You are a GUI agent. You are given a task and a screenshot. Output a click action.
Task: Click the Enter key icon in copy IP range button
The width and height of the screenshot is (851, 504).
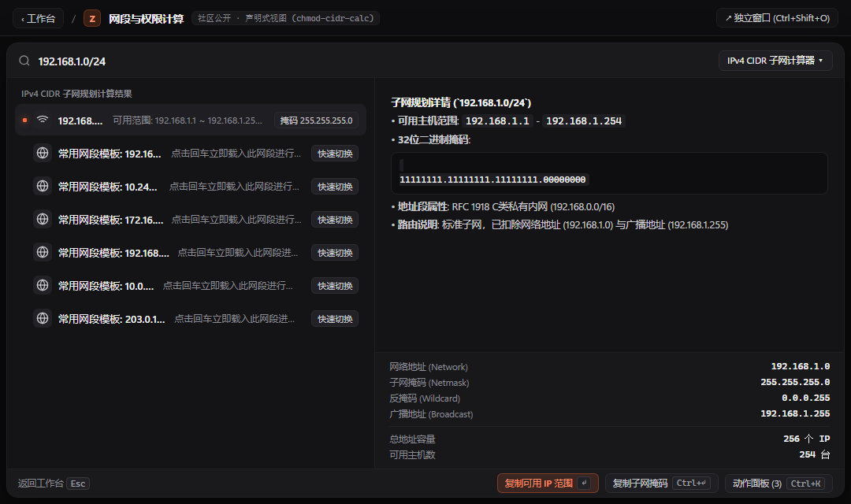pyautogui.click(x=584, y=483)
